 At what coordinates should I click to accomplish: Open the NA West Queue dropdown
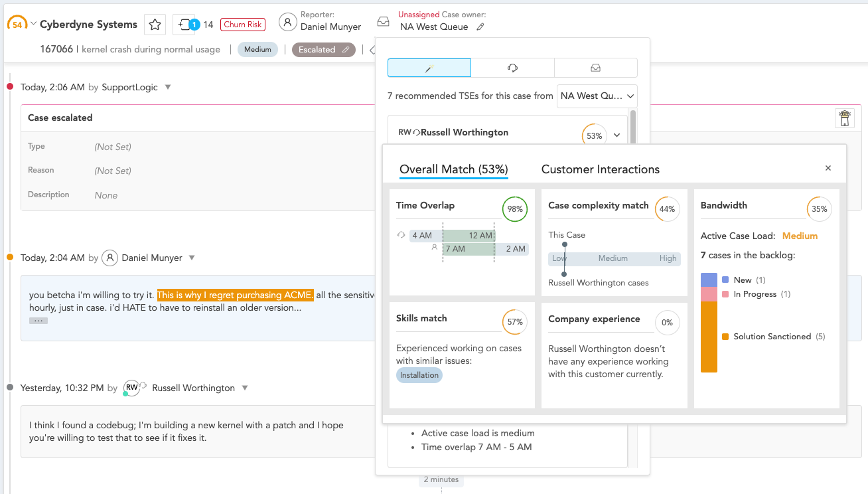(x=596, y=96)
